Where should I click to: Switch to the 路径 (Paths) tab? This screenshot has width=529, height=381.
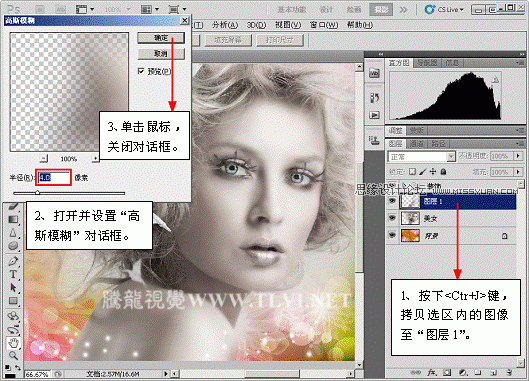[x=438, y=144]
